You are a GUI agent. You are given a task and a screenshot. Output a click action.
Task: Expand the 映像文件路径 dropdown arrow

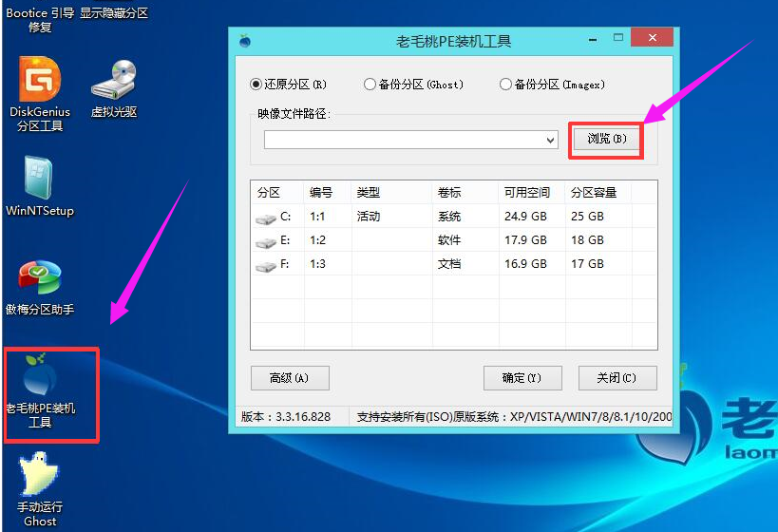pos(551,141)
